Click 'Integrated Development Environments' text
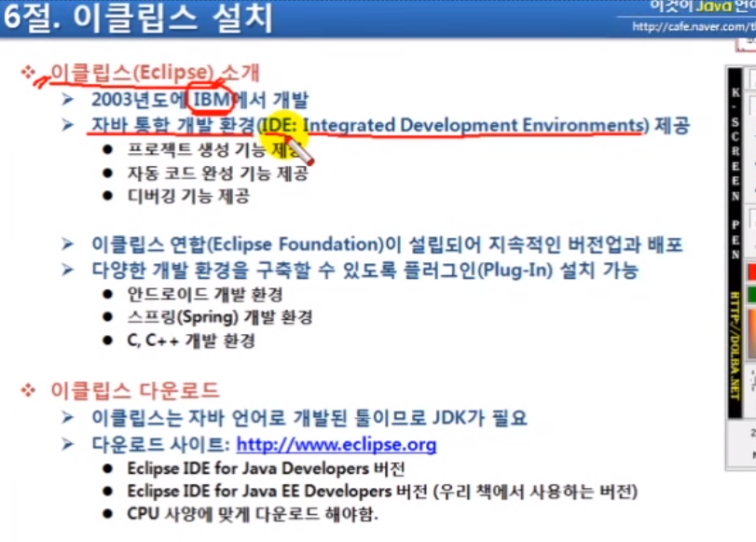This screenshot has height=542, width=756. [473, 125]
